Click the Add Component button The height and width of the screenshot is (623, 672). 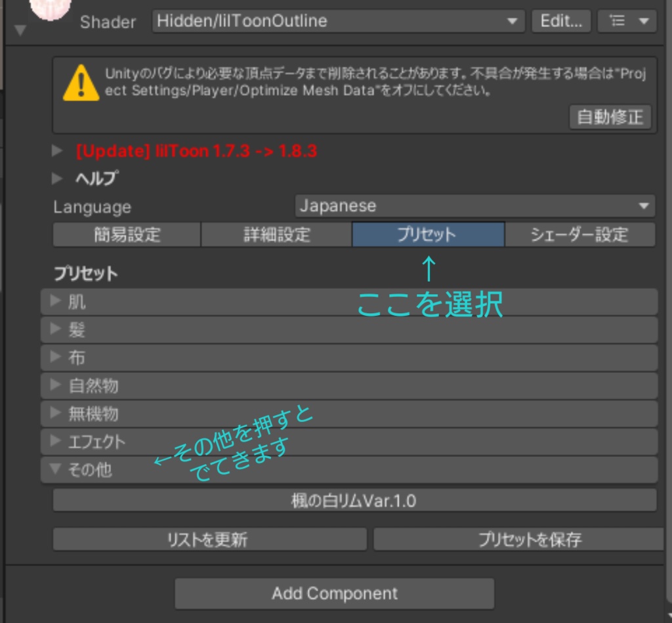(335, 593)
